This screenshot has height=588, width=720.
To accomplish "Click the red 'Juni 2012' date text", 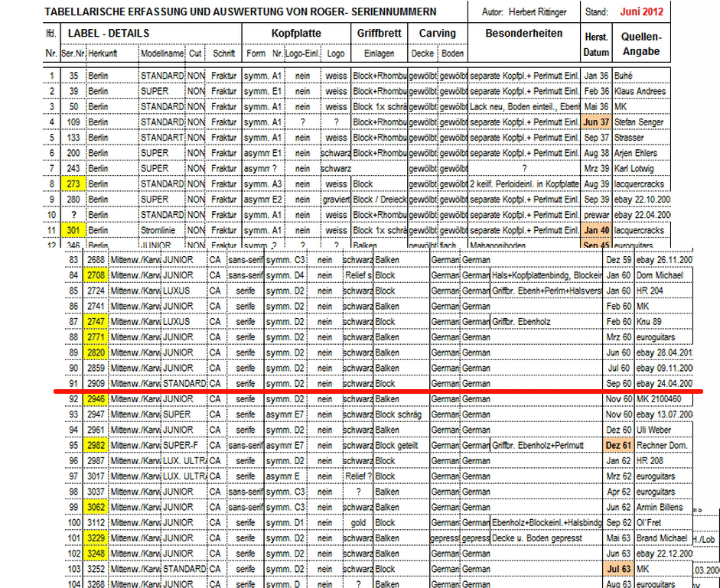I will pyautogui.click(x=640, y=12).
